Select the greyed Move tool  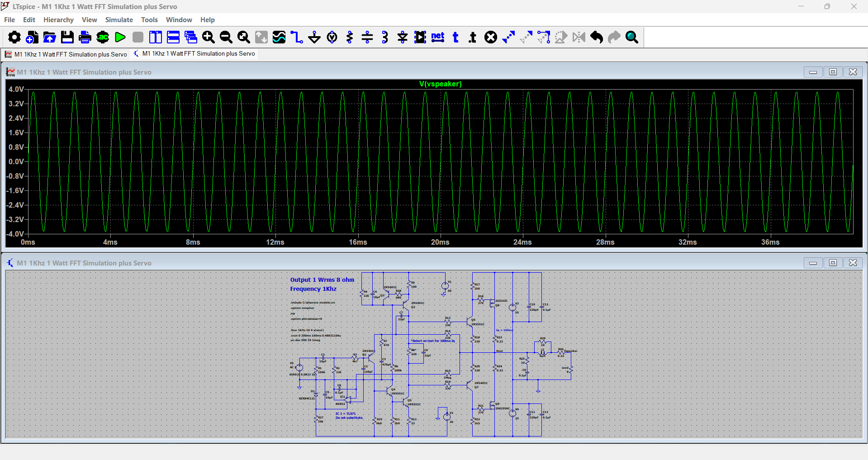pos(526,37)
